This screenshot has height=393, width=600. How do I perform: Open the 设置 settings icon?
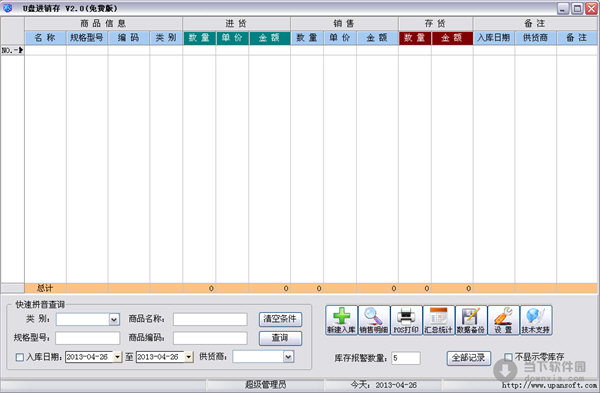click(x=503, y=320)
